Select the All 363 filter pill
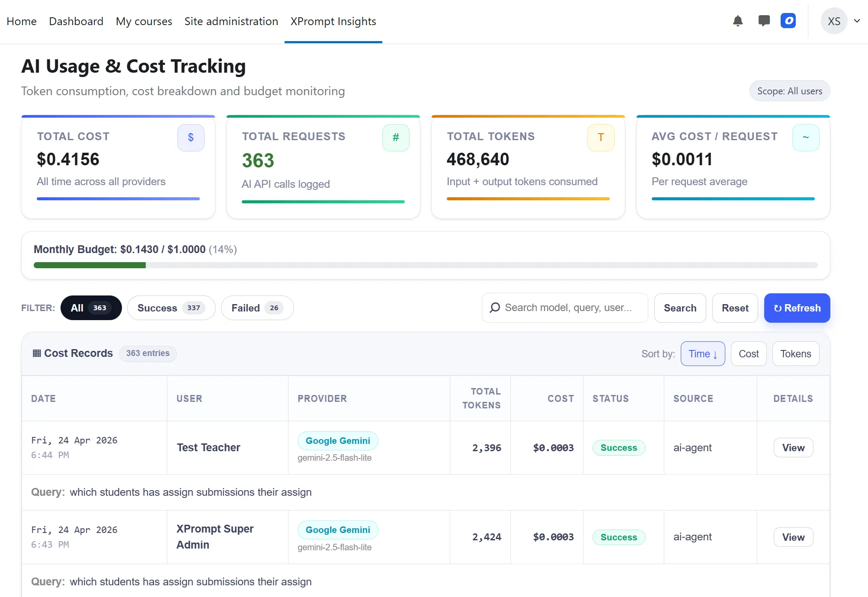The height and width of the screenshot is (597, 868). tap(91, 308)
